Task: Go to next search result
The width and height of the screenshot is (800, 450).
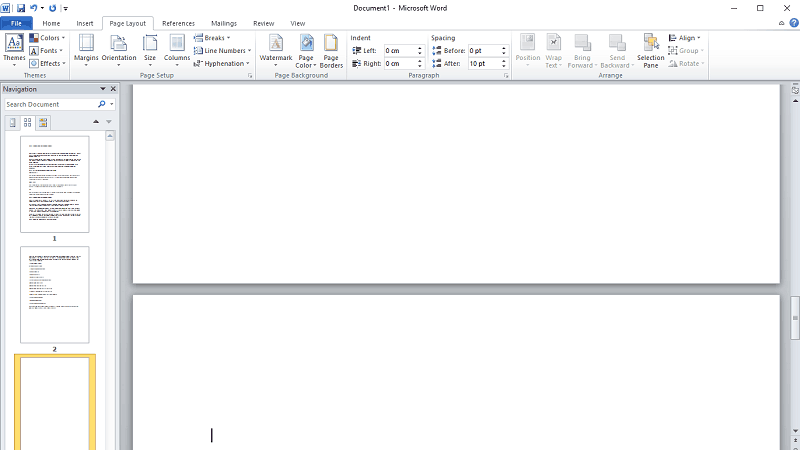Action: pos(109,122)
